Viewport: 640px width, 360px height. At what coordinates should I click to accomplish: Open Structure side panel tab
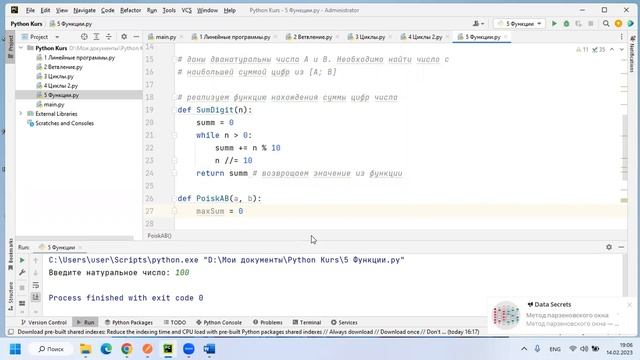[11, 296]
